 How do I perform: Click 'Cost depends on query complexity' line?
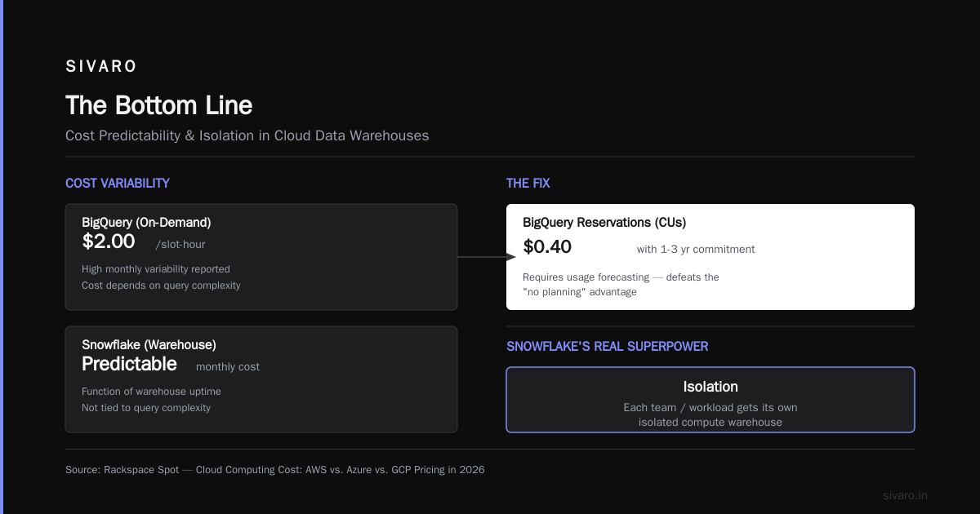[x=161, y=285]
